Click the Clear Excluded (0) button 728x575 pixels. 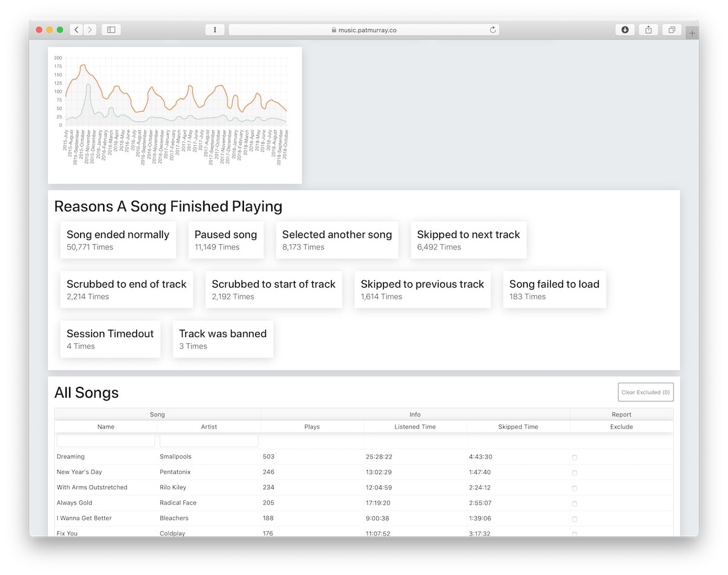(645, 392)
